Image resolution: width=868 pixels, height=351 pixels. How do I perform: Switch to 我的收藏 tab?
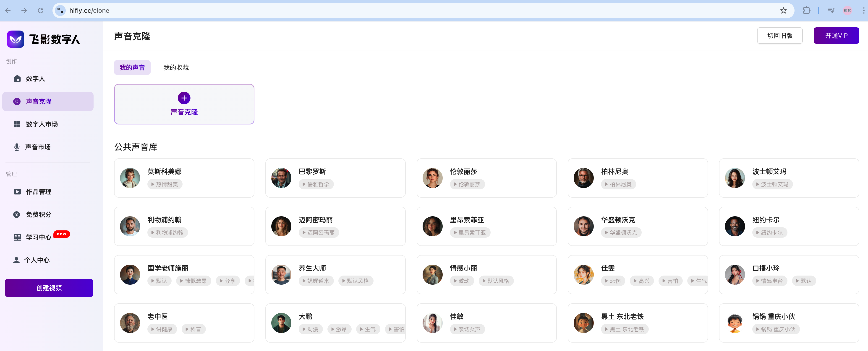click(176, 67)
